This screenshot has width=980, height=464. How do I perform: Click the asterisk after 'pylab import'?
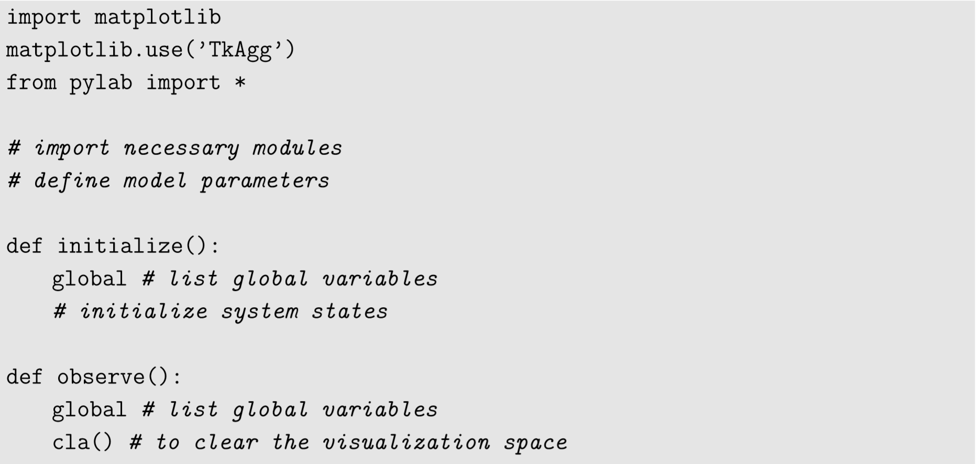pos(240,83)
